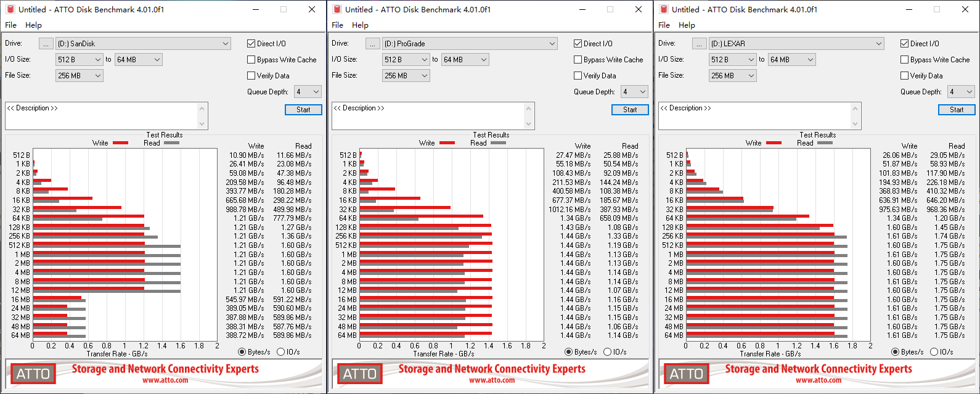The width and height of the screenshot is (980, 394).
Task: Click 658.09 MB/s read value in ProGrade results
Action: 620,218
